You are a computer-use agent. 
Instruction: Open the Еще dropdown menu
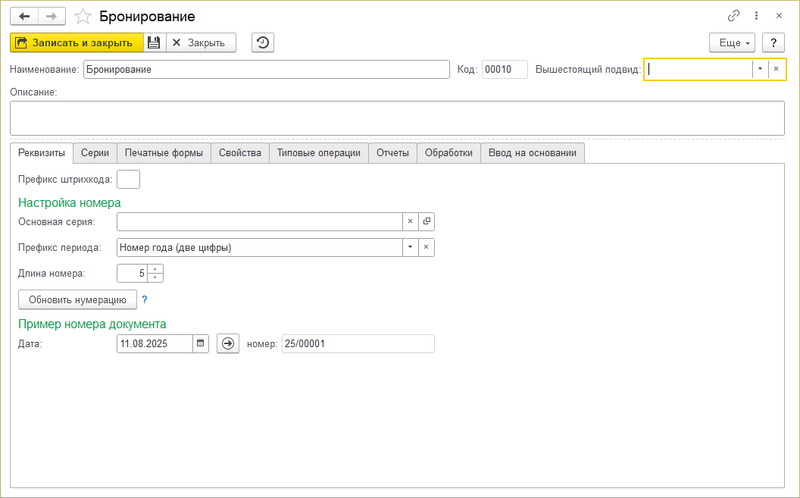732,43
